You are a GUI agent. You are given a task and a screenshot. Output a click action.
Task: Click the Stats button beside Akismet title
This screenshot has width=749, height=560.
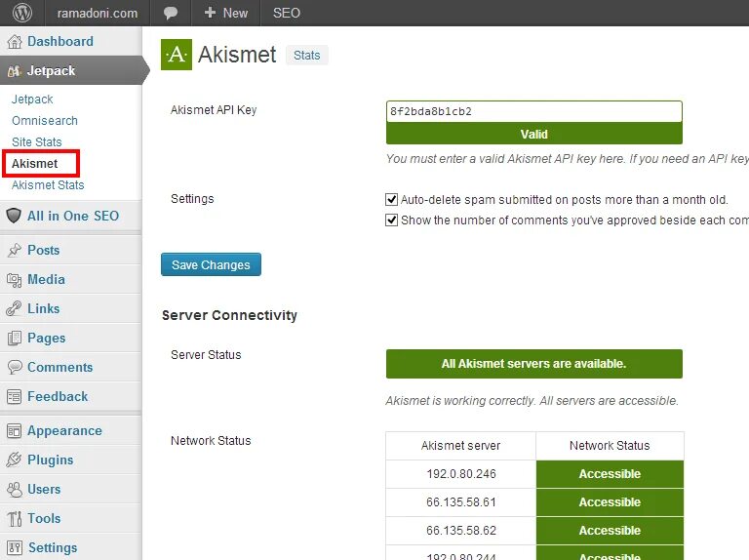coord(306,56)
